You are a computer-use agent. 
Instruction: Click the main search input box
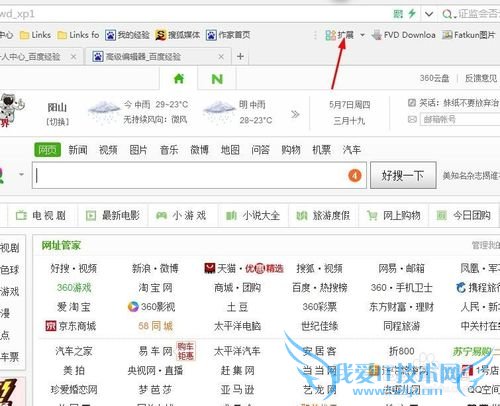point(199,175)
